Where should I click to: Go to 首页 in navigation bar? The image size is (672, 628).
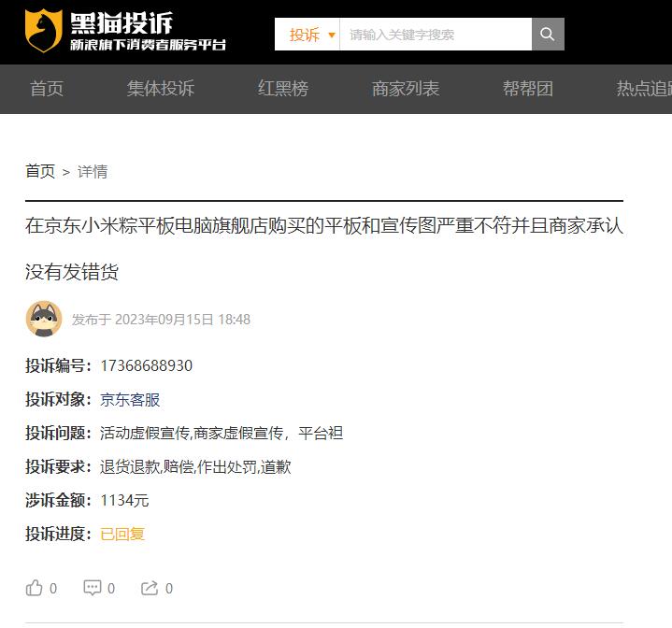click(47, 89)
